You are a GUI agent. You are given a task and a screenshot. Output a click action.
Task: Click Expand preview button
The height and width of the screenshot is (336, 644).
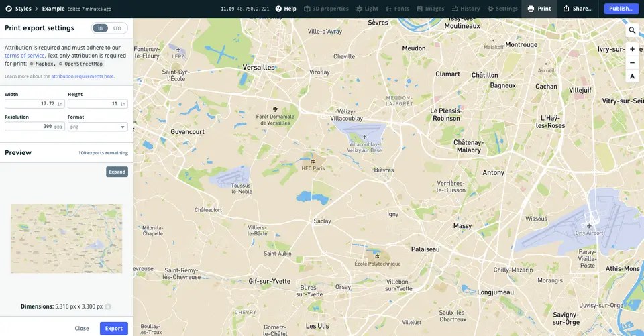(x=117, y=172)
